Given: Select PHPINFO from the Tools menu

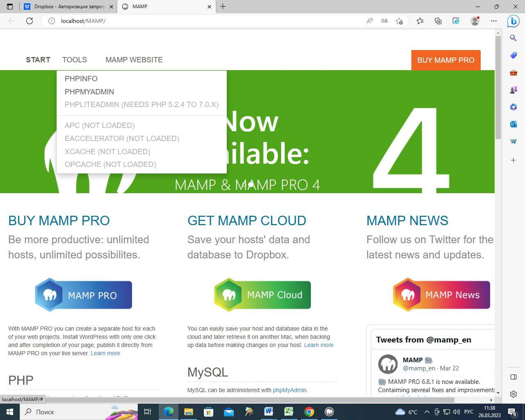Looking at the screenshot, I should (81, 79).
